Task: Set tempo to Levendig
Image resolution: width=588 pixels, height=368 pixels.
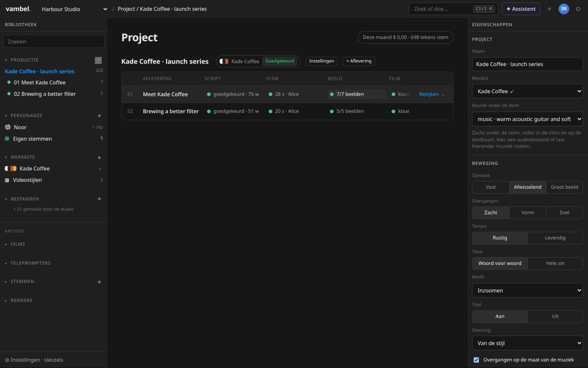Action: [x=555, y=238]
